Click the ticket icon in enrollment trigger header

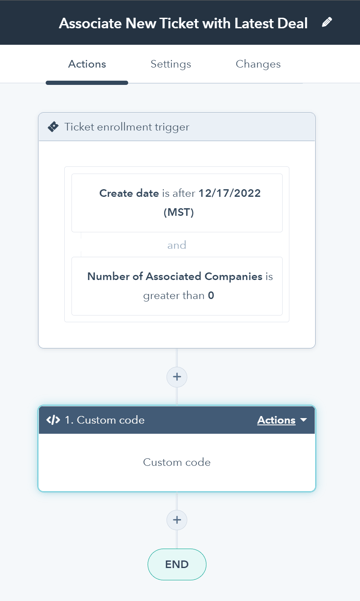point(53,127)
